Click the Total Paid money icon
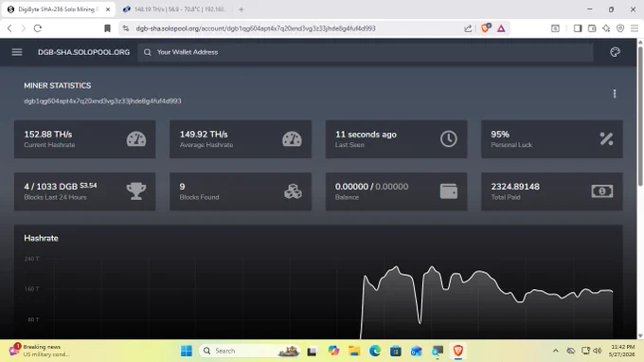 coord(602,191)
